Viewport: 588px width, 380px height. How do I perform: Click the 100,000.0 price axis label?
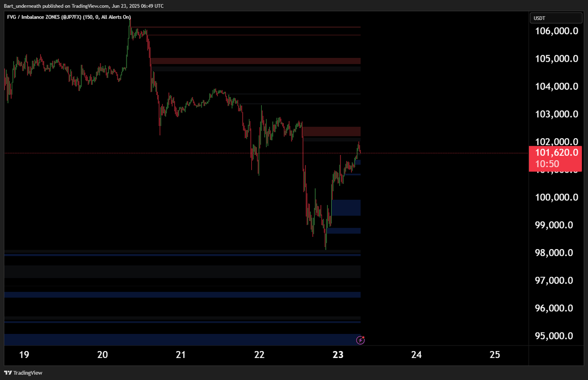point(556,197)
